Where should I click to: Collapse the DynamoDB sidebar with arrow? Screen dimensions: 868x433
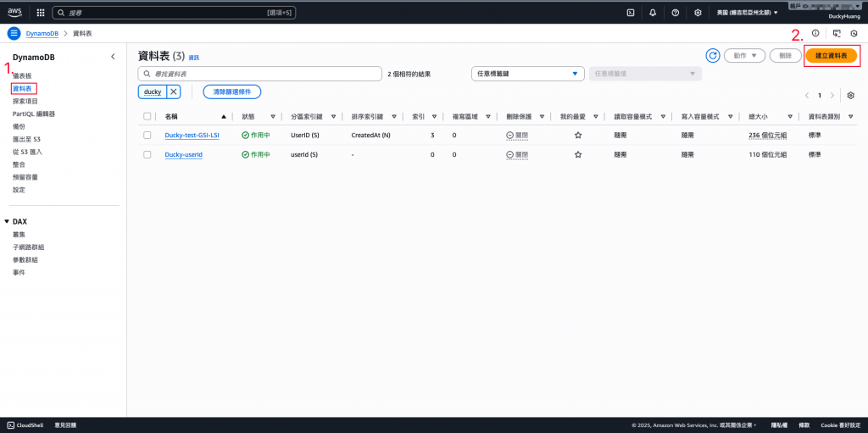point(113,57)
